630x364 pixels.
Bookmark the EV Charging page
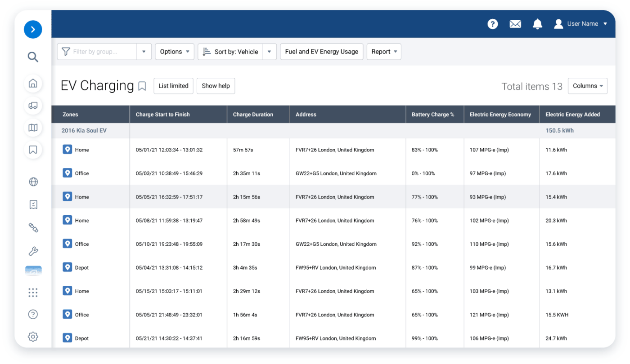[x=142, y=86]
